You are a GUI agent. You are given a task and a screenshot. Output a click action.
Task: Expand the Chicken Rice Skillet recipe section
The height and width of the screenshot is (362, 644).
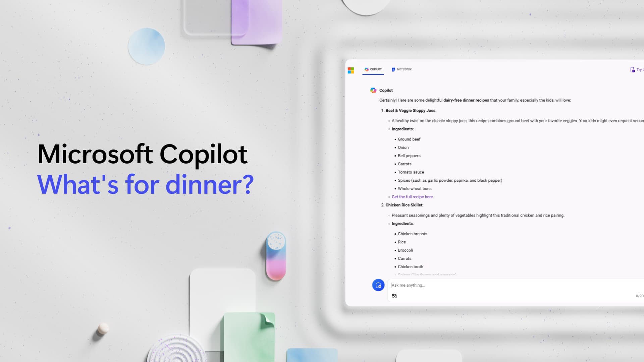pos(404,205)
